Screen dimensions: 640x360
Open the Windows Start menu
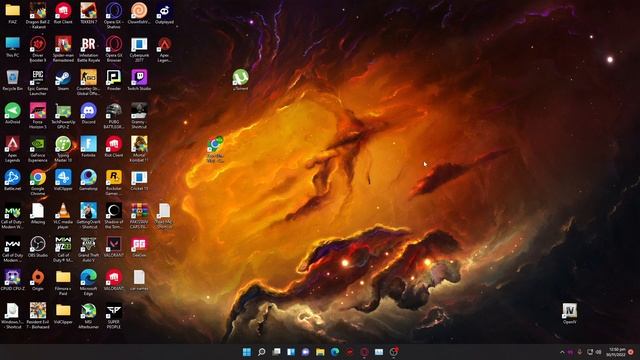pyautogui.click(x=247, y=352)
